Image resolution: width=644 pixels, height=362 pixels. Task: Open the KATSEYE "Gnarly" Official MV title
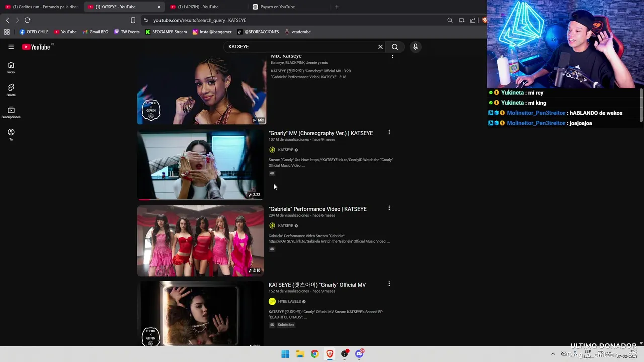(x=317, y=285)
